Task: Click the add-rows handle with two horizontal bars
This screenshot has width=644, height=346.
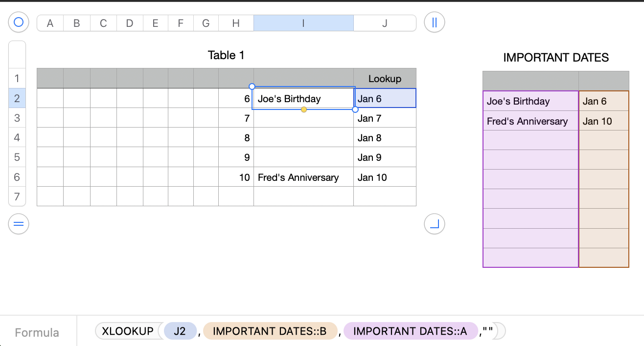Action: (19, 224)
